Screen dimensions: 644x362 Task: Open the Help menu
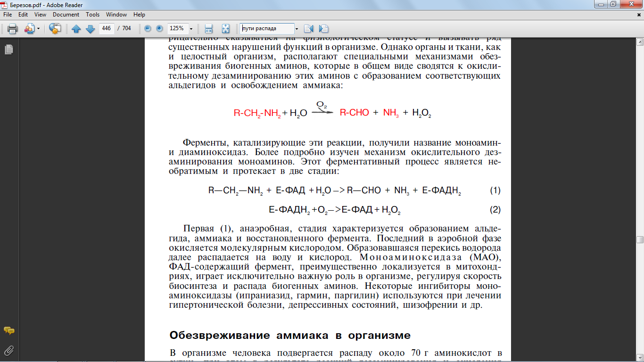click(139, 15)
